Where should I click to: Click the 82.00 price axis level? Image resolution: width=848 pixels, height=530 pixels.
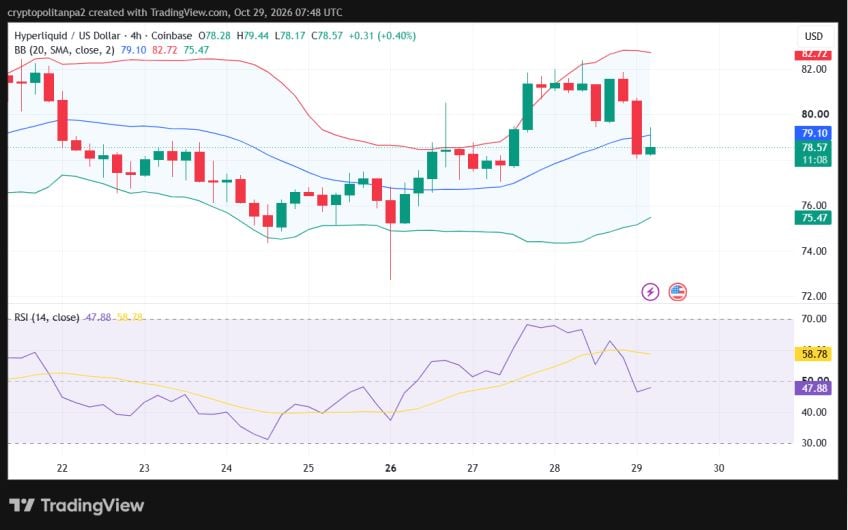pyautogui.click(x=814, y=69)
